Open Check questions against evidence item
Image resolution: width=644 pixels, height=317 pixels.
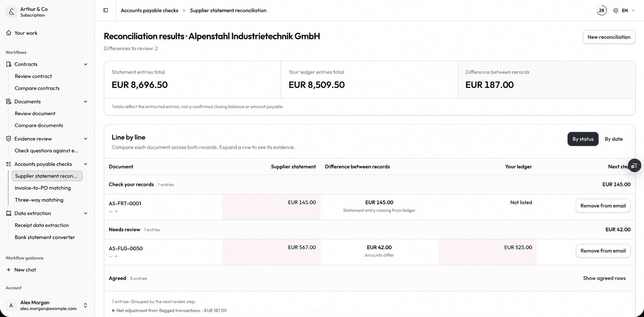pos(46,151)
